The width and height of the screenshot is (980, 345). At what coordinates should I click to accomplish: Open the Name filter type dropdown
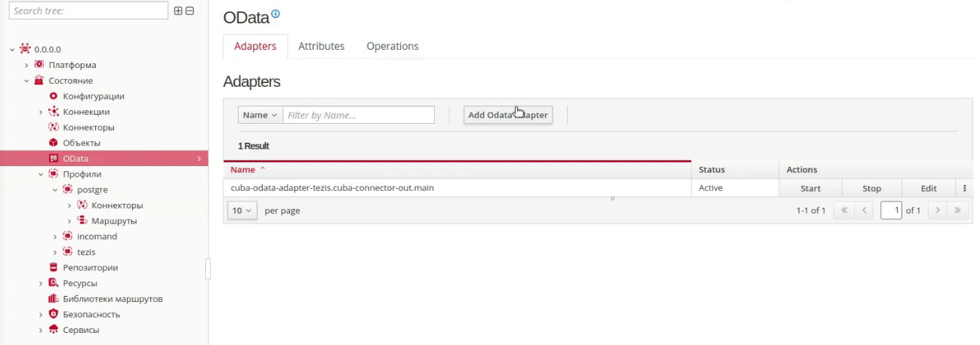coord(260,115)
